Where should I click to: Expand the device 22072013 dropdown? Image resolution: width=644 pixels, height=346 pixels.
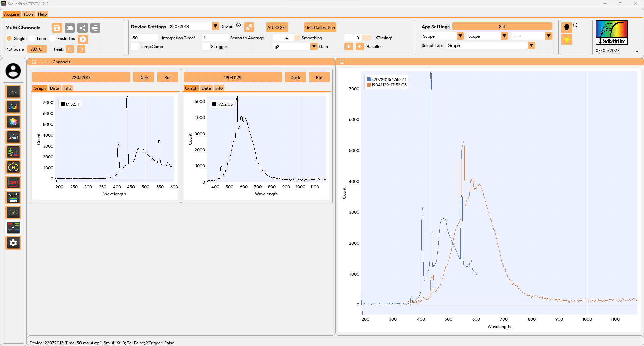(215, 26)
